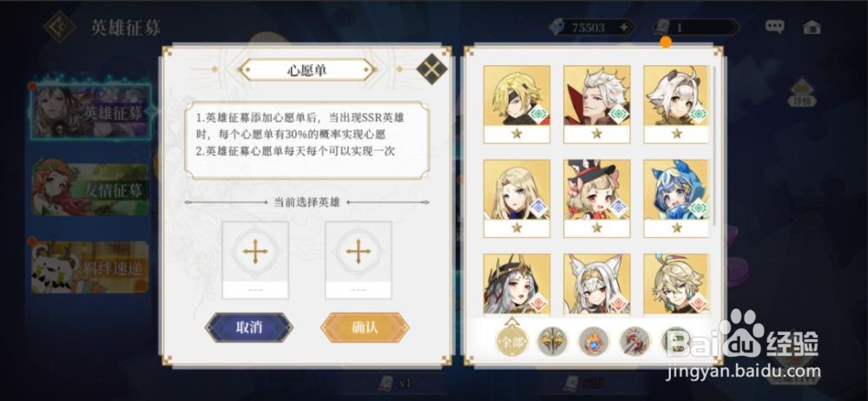
Task: Confirm selection with the 确认 button
Action: [365, 327]
